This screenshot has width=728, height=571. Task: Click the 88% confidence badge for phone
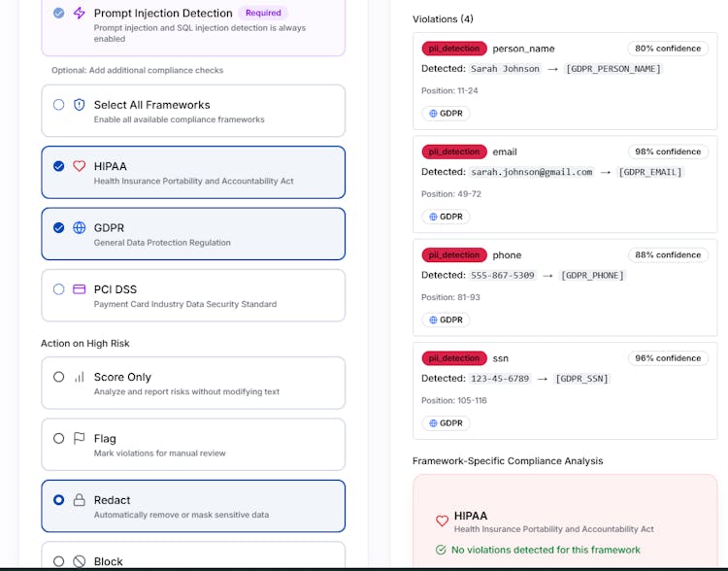pos(667,255)
